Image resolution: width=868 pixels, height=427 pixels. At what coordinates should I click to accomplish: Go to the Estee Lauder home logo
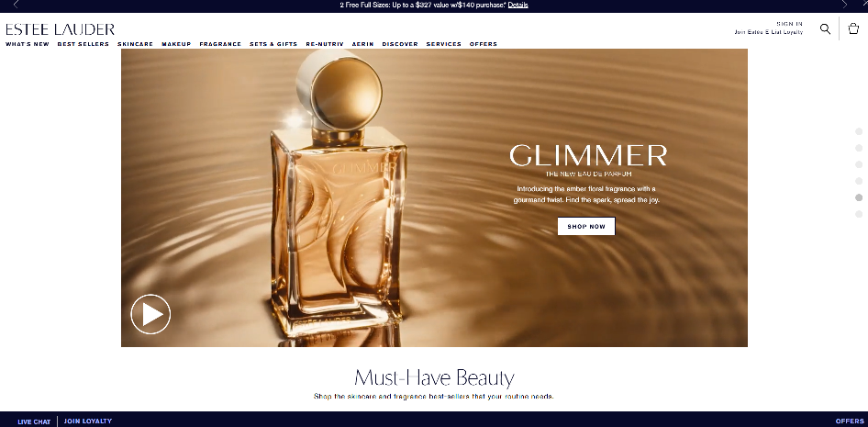coord(61,29)
